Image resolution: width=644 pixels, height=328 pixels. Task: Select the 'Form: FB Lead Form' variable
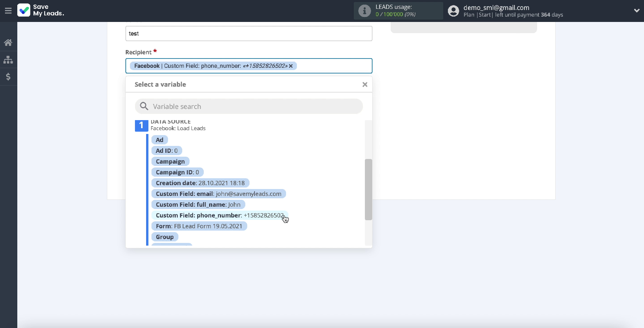tap(199, 226)
